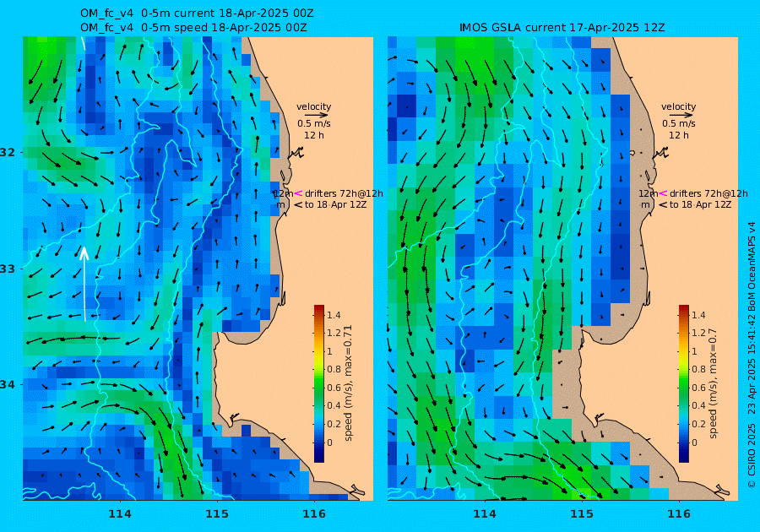The height and width of the screenshot is (532, 760).
Task: Click longitude label 115 under left map
Action: (x=217, y=514)
